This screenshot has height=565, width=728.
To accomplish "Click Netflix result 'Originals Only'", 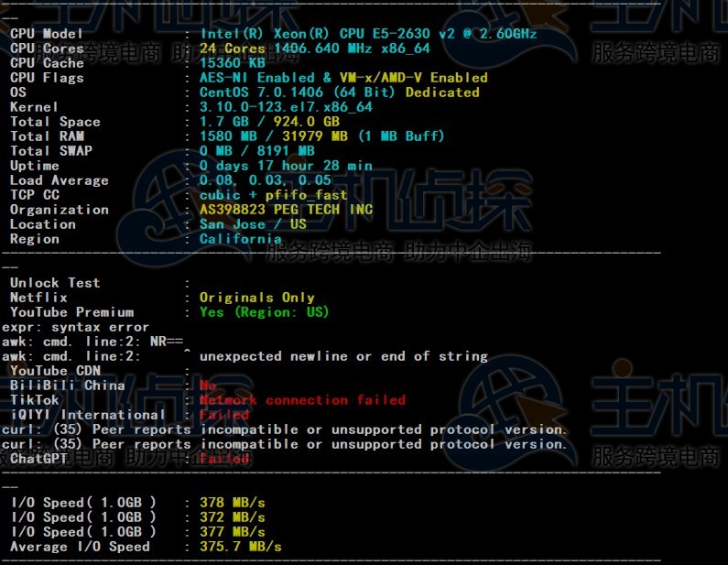I will [x=257, y=298].
